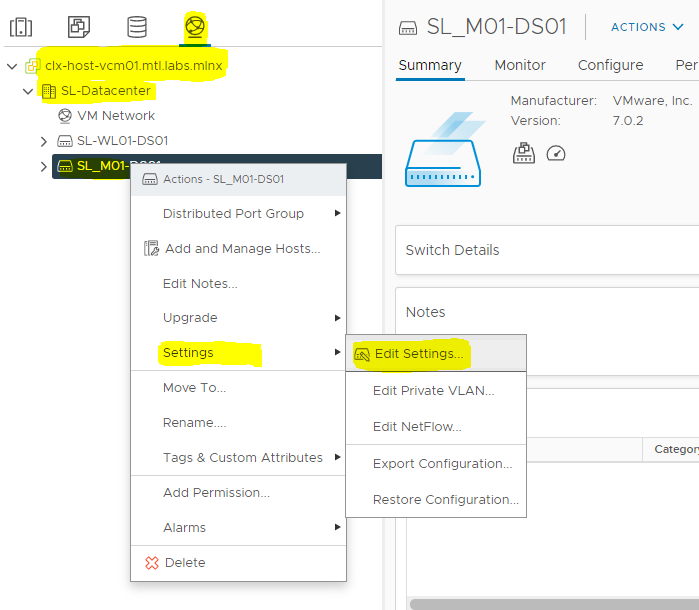Choose Edit Settings... in submenu

(x=436, y=354)
